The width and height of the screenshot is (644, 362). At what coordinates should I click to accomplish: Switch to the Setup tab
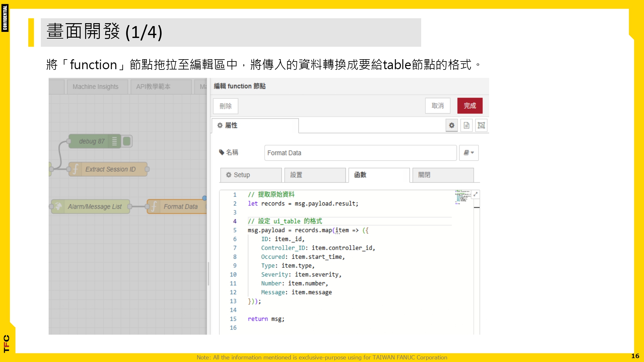[251, 175]
